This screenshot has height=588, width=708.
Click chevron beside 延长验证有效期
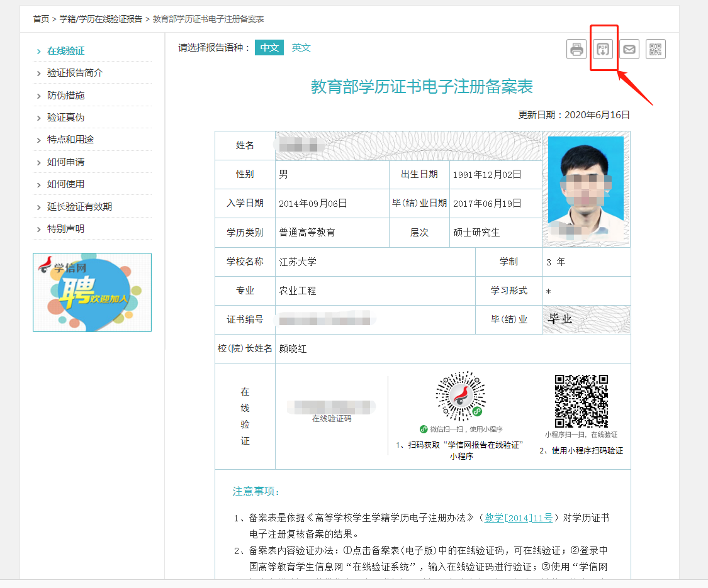tap(39, 207)
